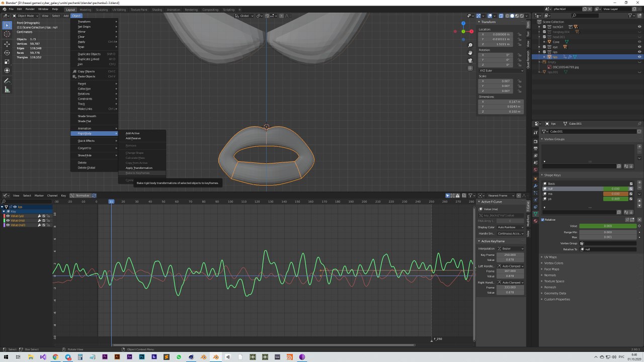Screen dimensions: 644x362
Task: Toggle visibility of Value (ya) channel
Action: (8, 216)
